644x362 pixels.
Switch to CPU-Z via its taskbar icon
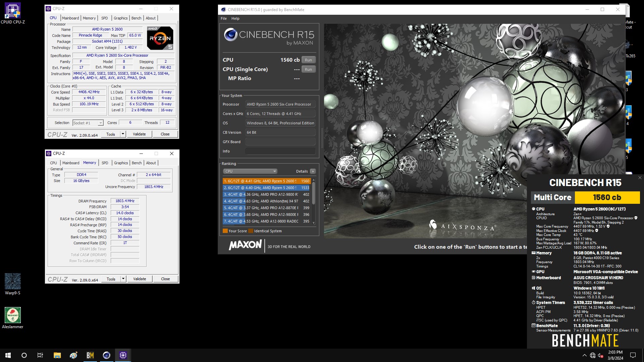(x=123, y=355)
